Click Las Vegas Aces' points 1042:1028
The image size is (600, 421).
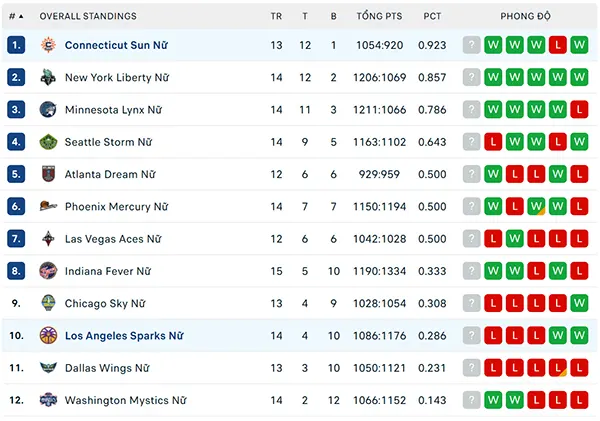click(x=379, y=239)
